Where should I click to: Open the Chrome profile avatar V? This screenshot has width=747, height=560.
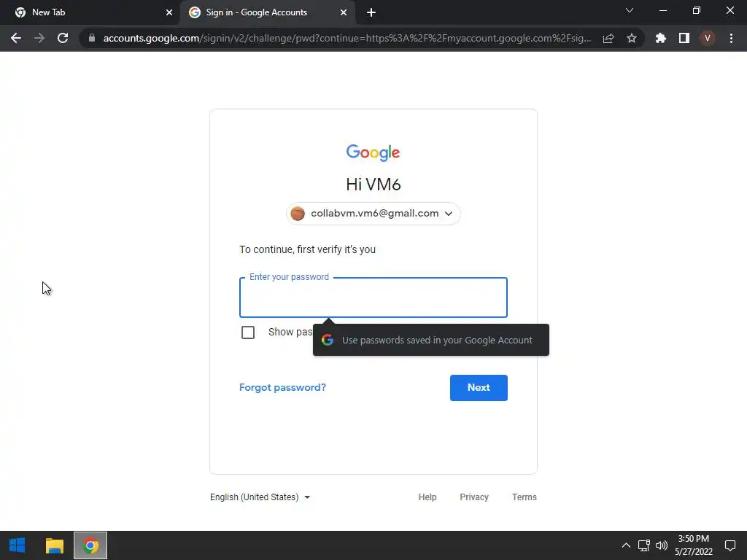point(708,38)
